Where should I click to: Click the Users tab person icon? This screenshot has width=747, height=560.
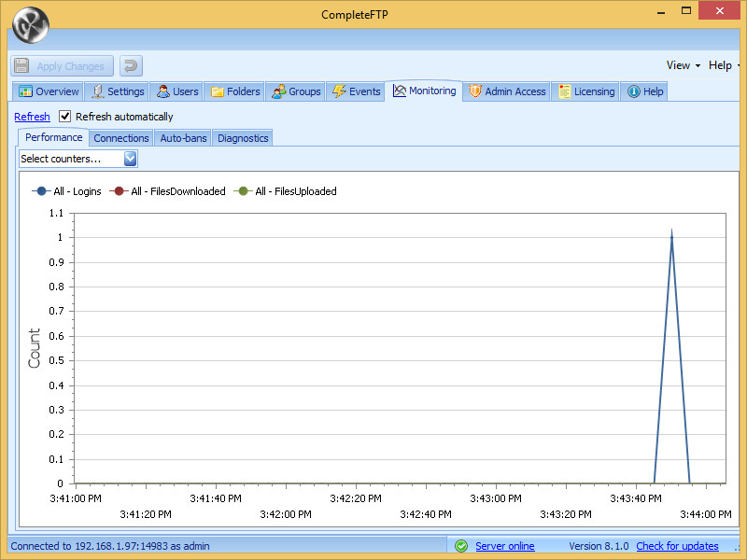[162, 91]
